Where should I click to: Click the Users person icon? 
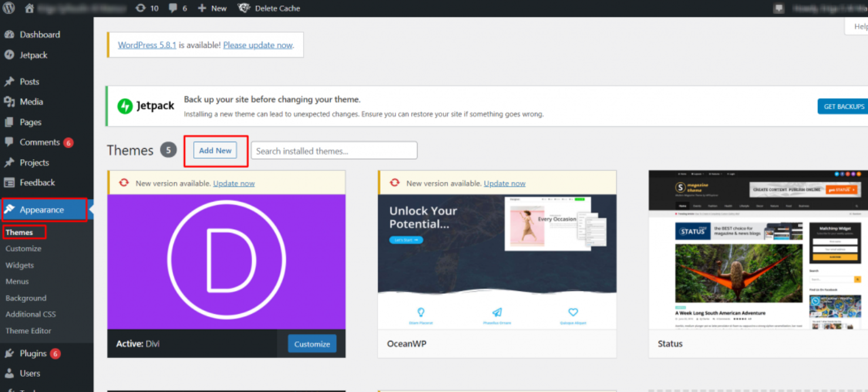9,373
